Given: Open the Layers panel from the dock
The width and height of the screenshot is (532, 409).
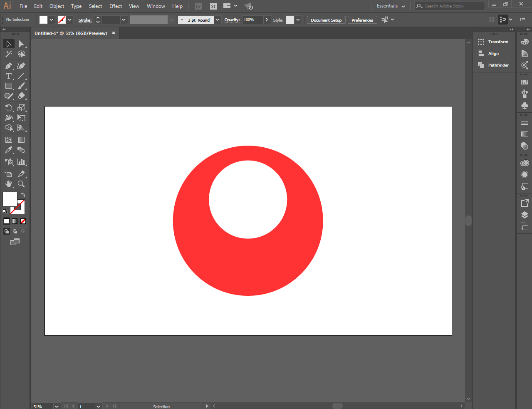Looking at the screenshot, I should coord(525,215).
